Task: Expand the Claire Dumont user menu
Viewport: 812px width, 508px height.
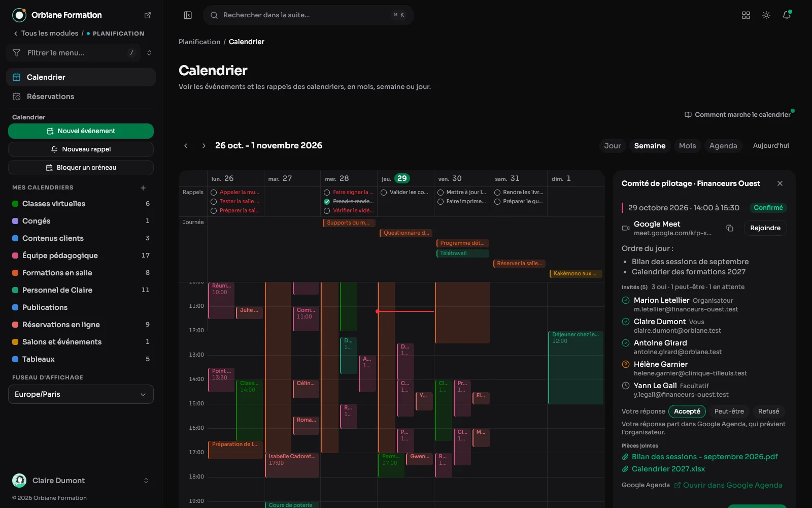Action: (x=146, y=481)
